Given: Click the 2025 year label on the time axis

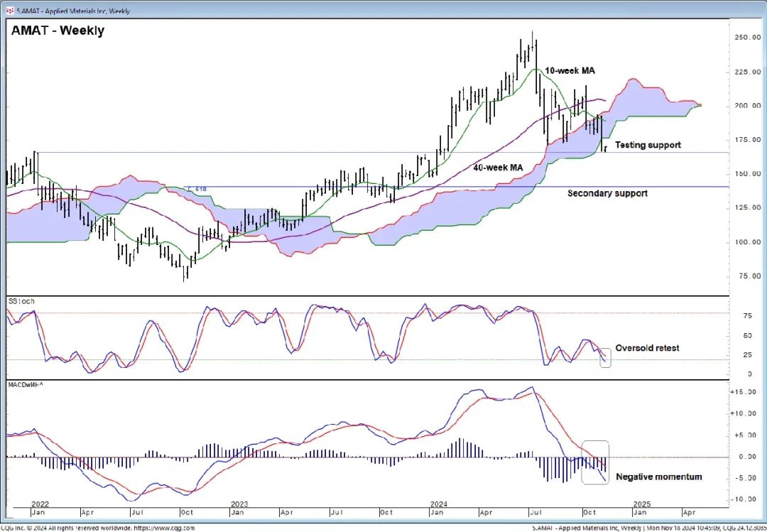Looking at the screenshot, I should tap(641, 504).
